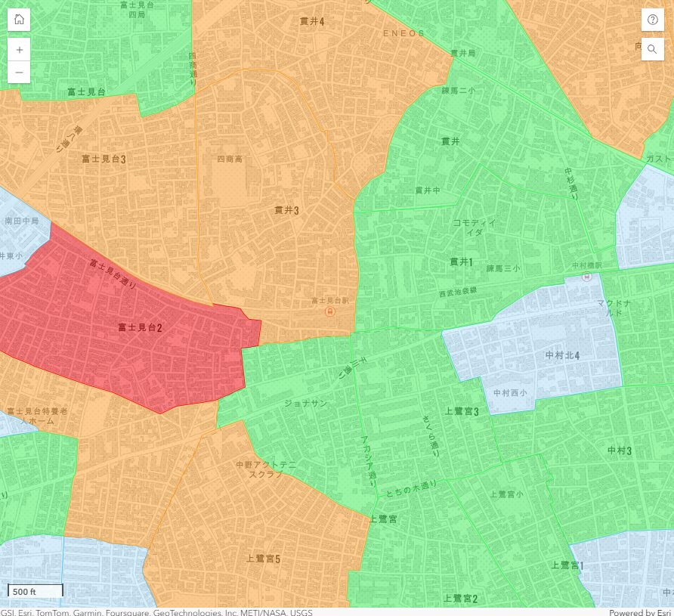Image resolution: width=674 pixels, height=616 pixels.
Task: Click the 中村橋駅 station marker icon
Action: point(587,277)
